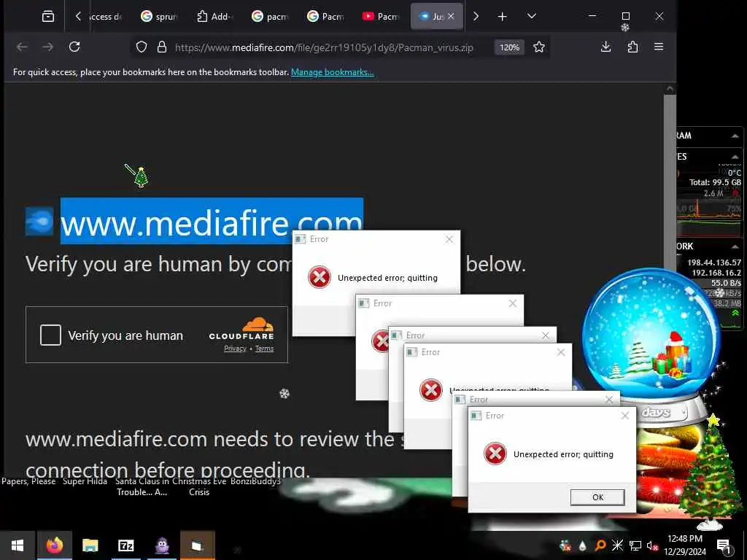This screenshot has height=560, width=747.
Task: Click the water droplet tray icon
Action: 582,545
